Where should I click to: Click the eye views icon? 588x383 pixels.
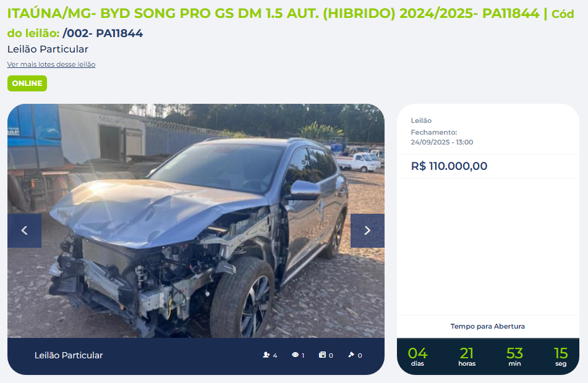click(x=295, y=355)
